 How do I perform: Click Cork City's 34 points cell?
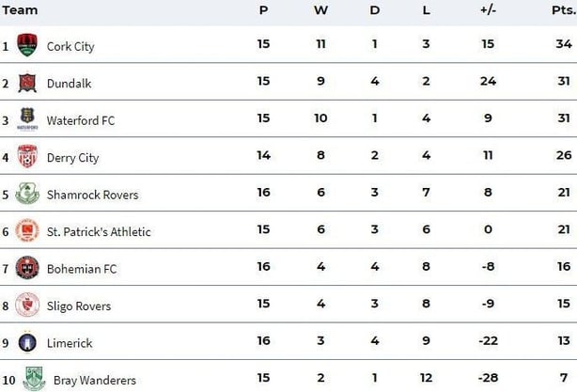click(x=563, y=45)
